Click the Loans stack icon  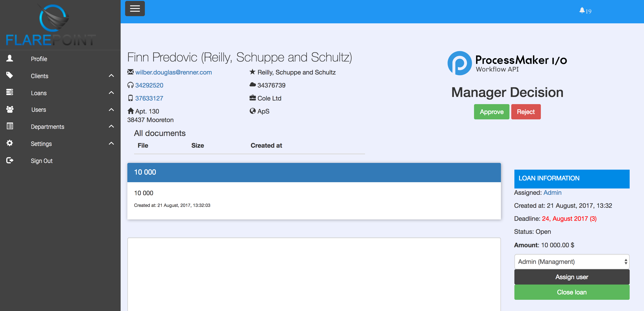pos(10,92)
